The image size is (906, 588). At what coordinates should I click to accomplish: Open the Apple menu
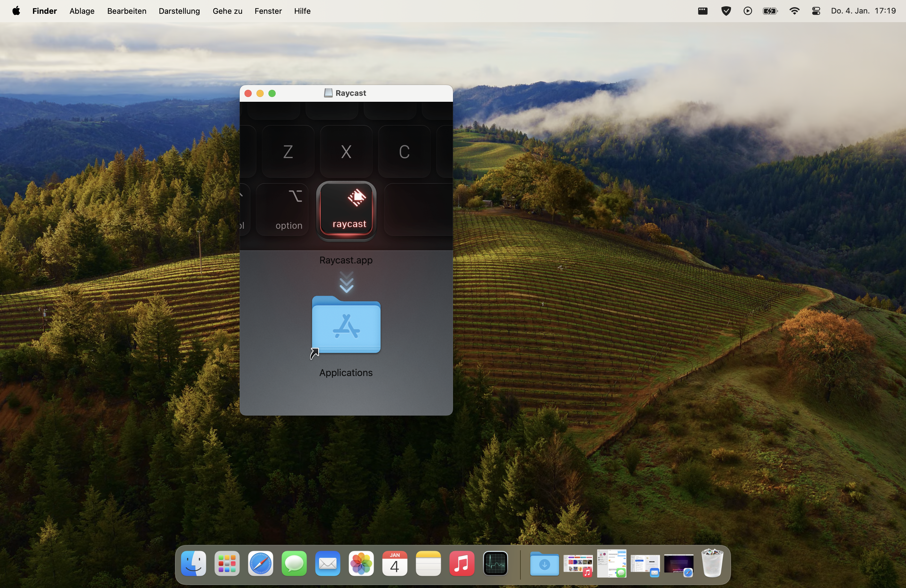point(16,11)
